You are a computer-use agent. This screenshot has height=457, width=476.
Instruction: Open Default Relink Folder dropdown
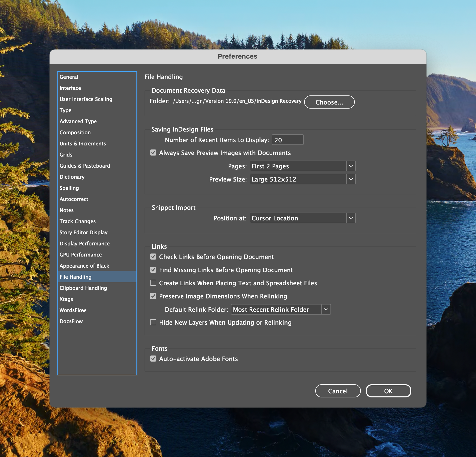(x=280, y=310)
